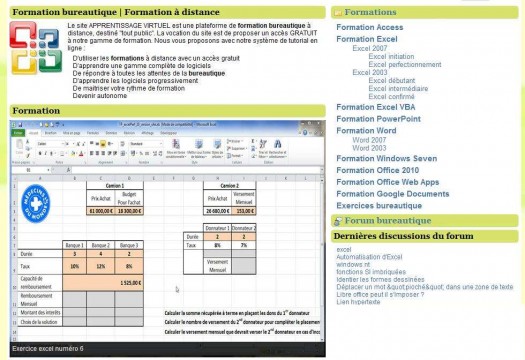Open the quick access toolbar customize arrow

(x=63, y=125)
